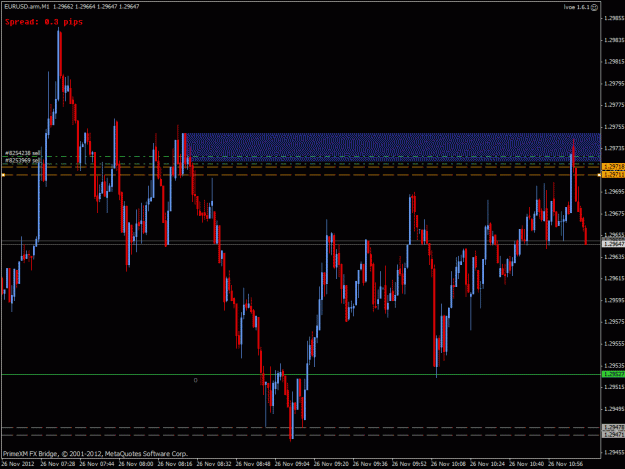Click the '26 Nov 09:36' time axis label
Viewport: 625px width, 469px height.
(x=370, y=464)
